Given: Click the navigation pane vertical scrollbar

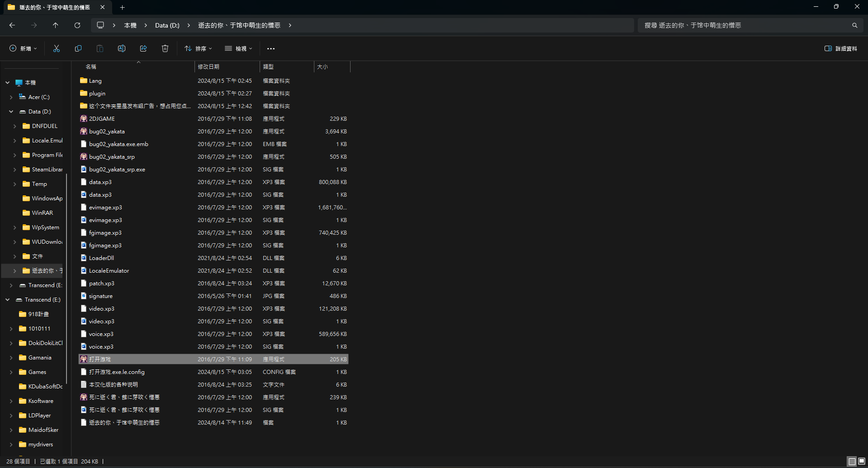Looking at the screenshot, I should pos(66,278).
